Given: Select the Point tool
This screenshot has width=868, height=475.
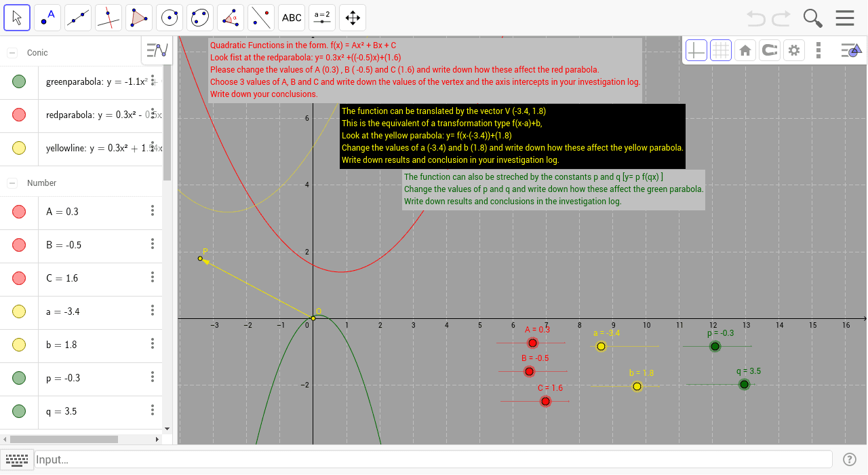Looking at the screenshot, I should coord(47,18).
